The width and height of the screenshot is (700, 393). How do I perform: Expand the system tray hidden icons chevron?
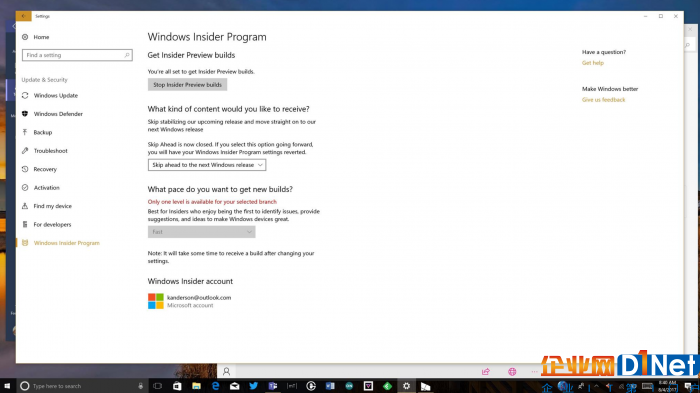click(x=596, y=386)
